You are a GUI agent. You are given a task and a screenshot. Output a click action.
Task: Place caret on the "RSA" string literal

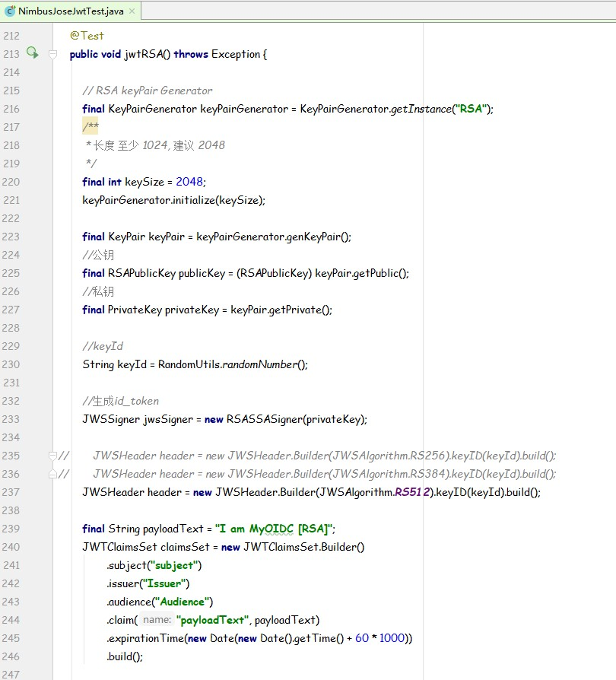click(x=470, y=109)
